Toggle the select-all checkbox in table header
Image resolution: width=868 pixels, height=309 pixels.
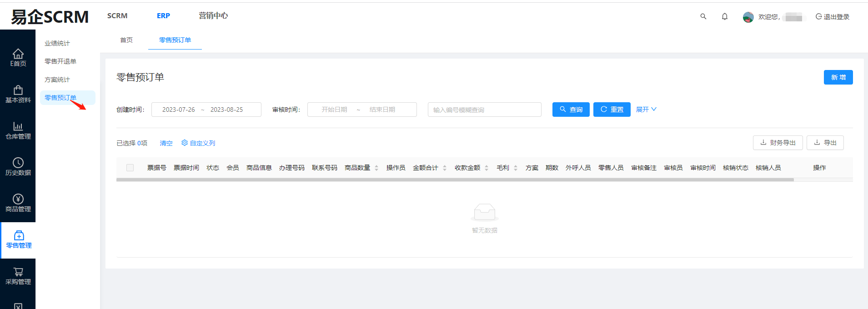coord(130,168)
